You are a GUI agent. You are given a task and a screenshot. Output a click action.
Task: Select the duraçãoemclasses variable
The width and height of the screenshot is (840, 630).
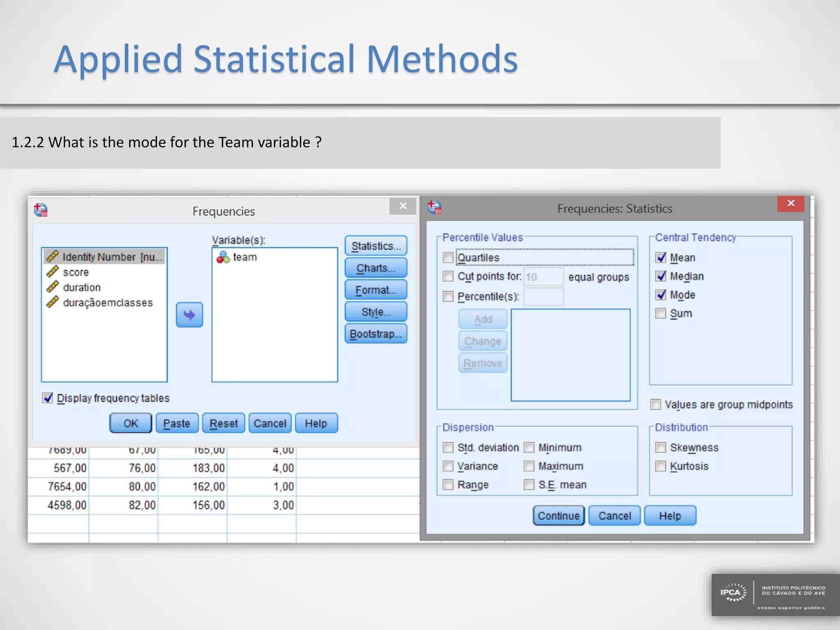pos(99,302)
